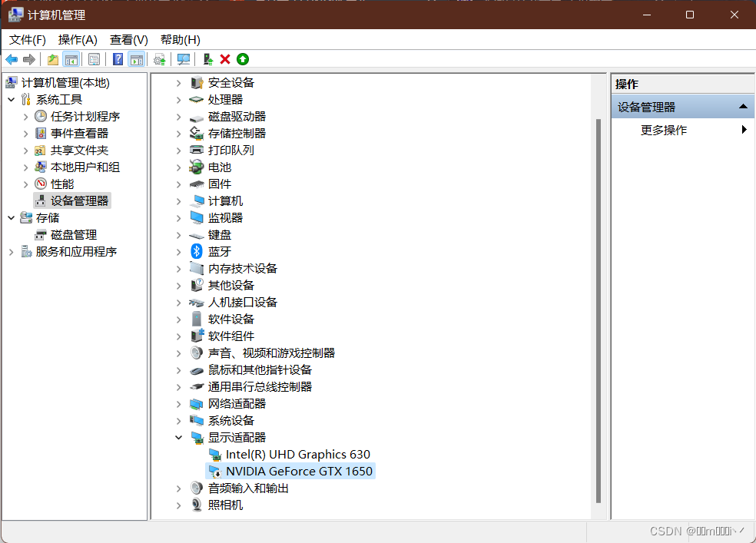This screenshot has height=543, width=756.
Task: Click the Intel UHD Graphics 630 adapter icon
Action: pyautogui.click(x=215, y=455)
